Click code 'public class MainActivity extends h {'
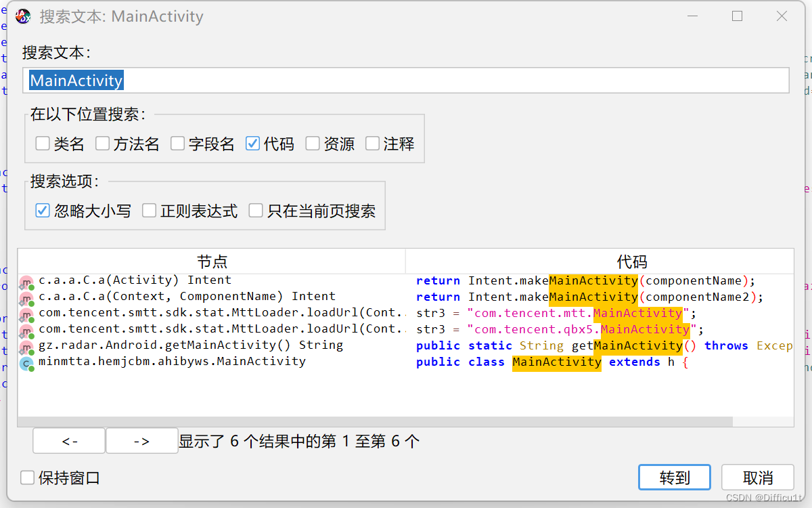The image size is (812, 508). coord(552,362)
